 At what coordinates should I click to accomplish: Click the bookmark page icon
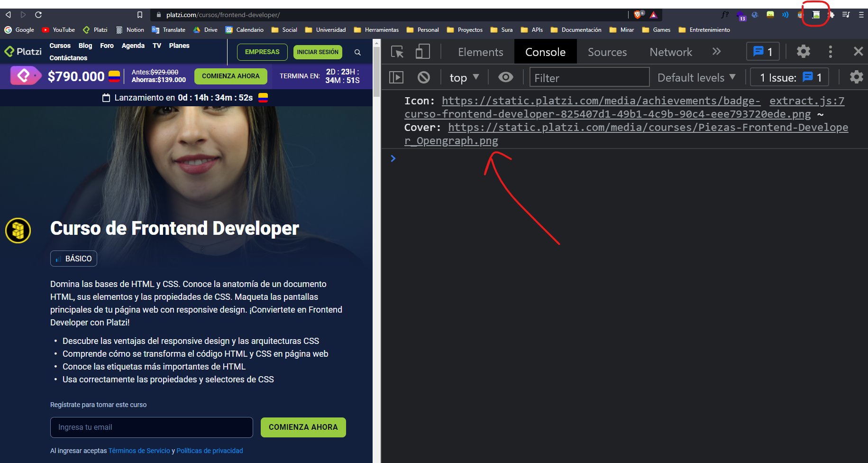coord(139,15)
